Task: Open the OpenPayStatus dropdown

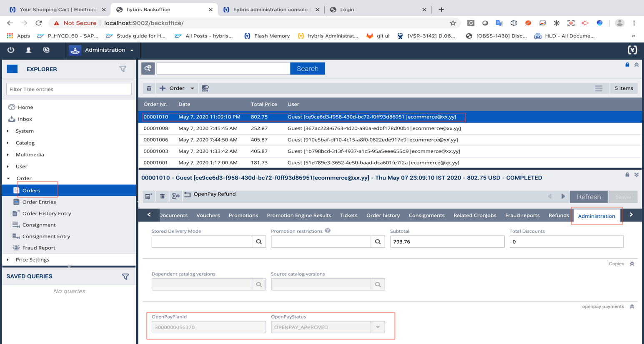Action: [378, 327]
